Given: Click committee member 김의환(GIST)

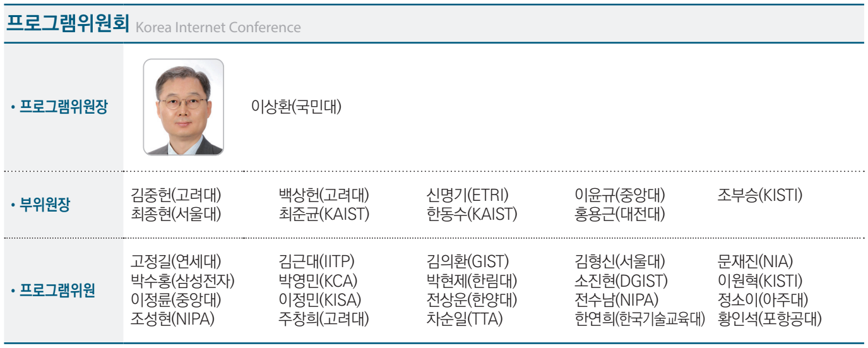Looking at the screenshot, I should [x=468, y=261].
